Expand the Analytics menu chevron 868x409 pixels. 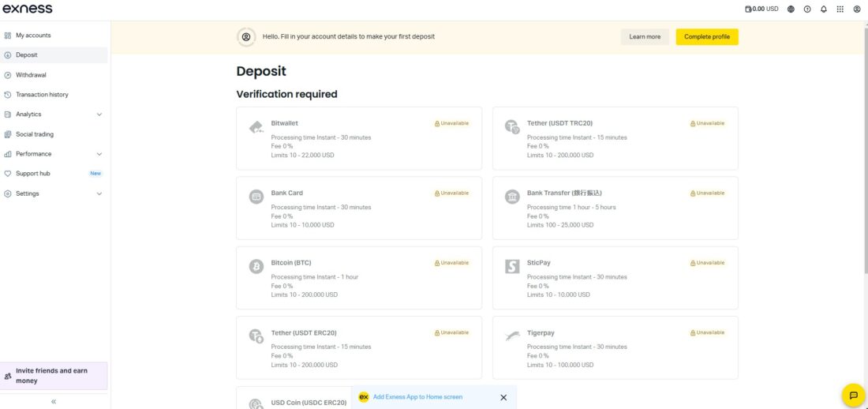[x=99, y=114]
